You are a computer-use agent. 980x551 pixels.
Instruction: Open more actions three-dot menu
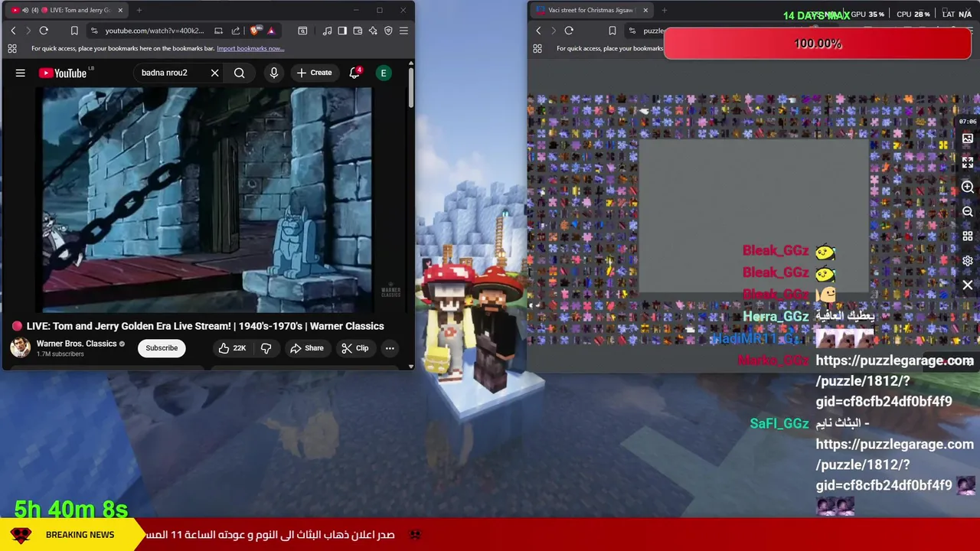[390, 348]
